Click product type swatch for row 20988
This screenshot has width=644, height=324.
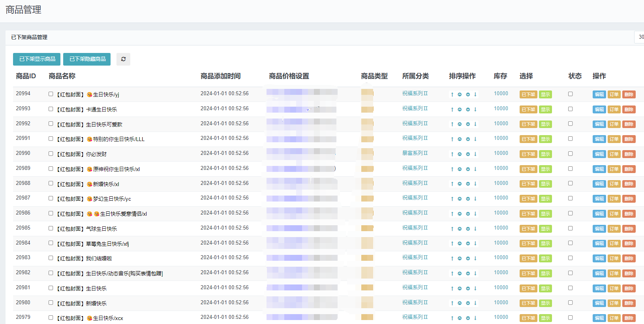tap(367, 183)
